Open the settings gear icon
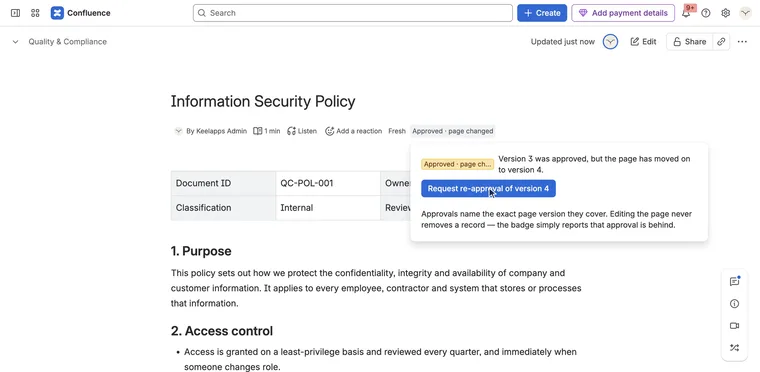The image size is (760, 372). [725, 13]
